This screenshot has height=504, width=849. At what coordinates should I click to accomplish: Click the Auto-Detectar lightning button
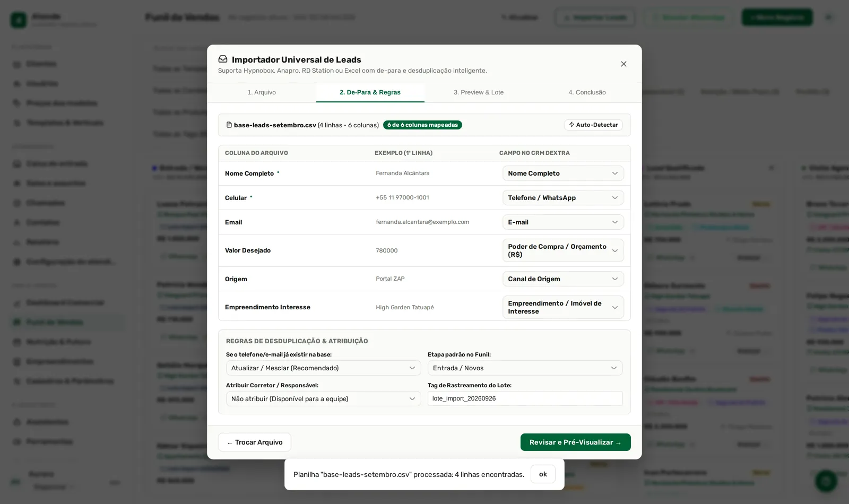click(593, 125)
